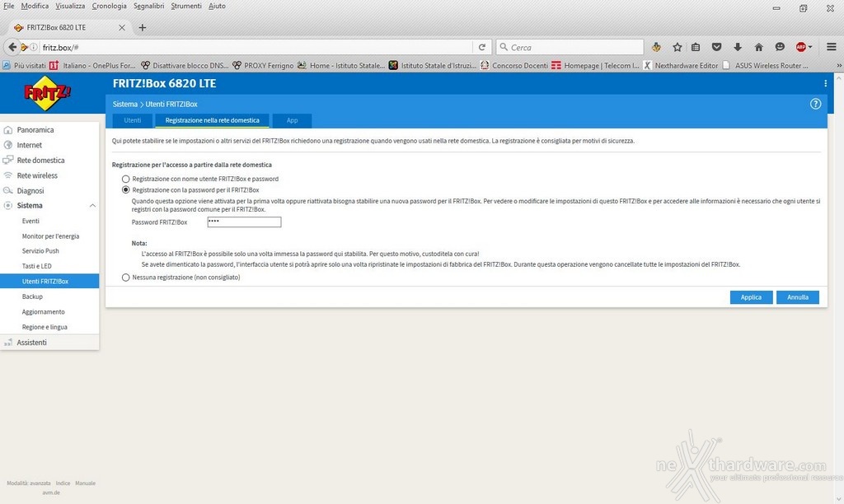Open the bookmarks list icon
This screenshot has height=504, width=844.
pos(696,47)
